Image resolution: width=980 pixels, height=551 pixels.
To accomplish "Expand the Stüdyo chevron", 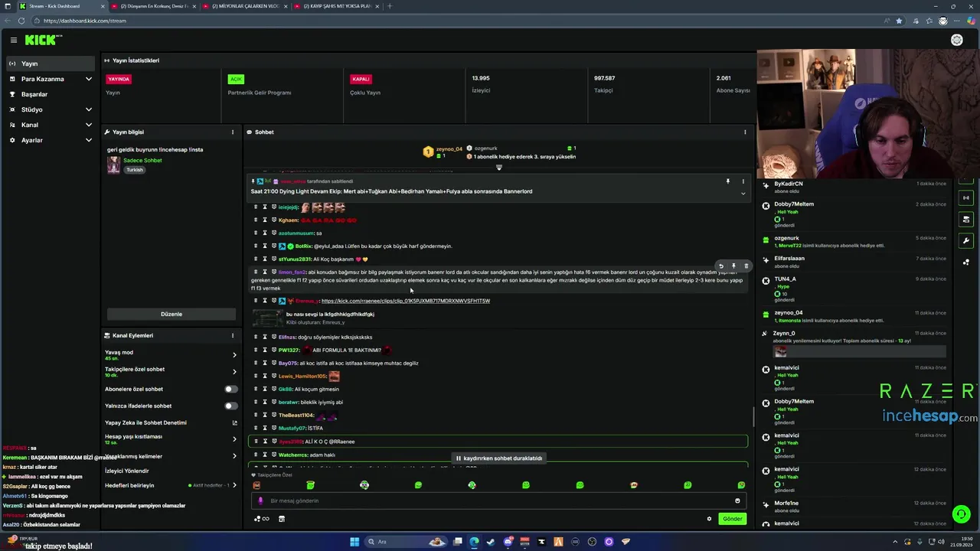I will [88, 109].
